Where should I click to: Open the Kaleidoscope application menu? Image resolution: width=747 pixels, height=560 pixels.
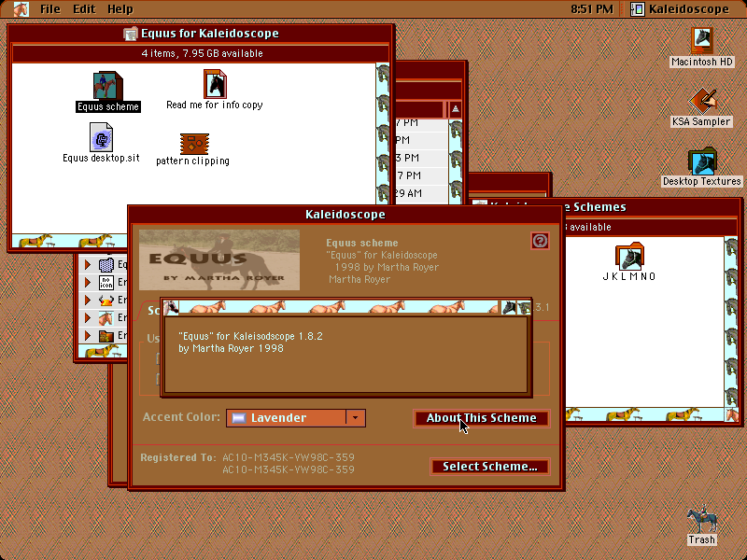680,9
